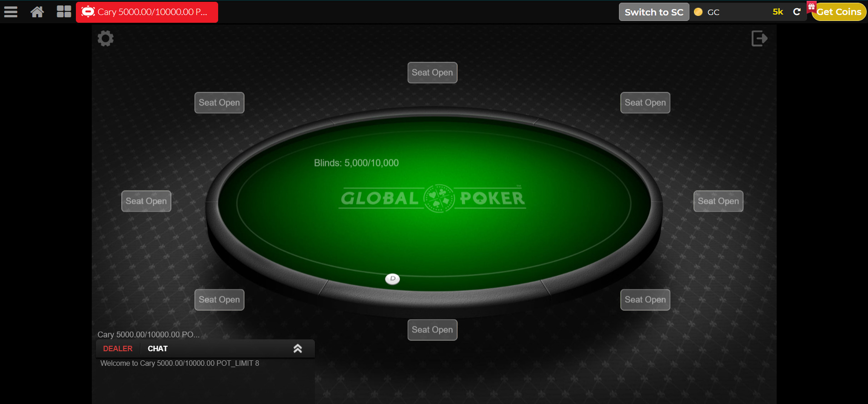Select the Cary 5000/10000 table tab
The height and width of the screenshot is (404, 868).
147,12
